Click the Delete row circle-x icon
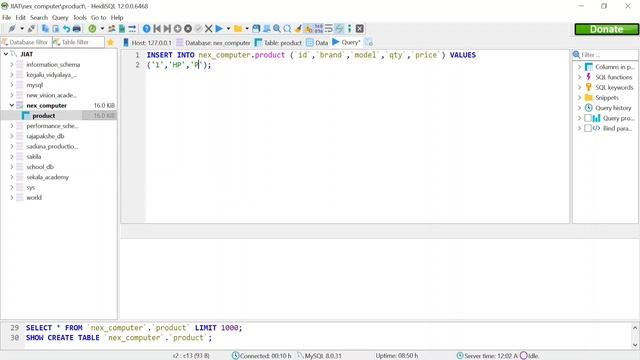The width and height of the screenshot is (640, 360). click(188, 29)
